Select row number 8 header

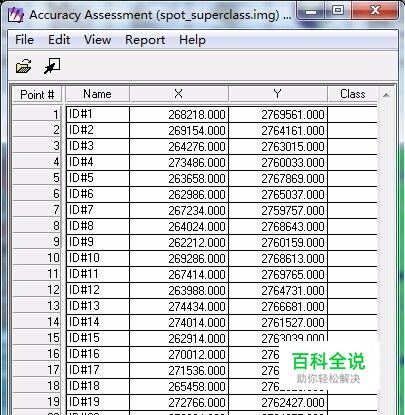coord(37,226)
